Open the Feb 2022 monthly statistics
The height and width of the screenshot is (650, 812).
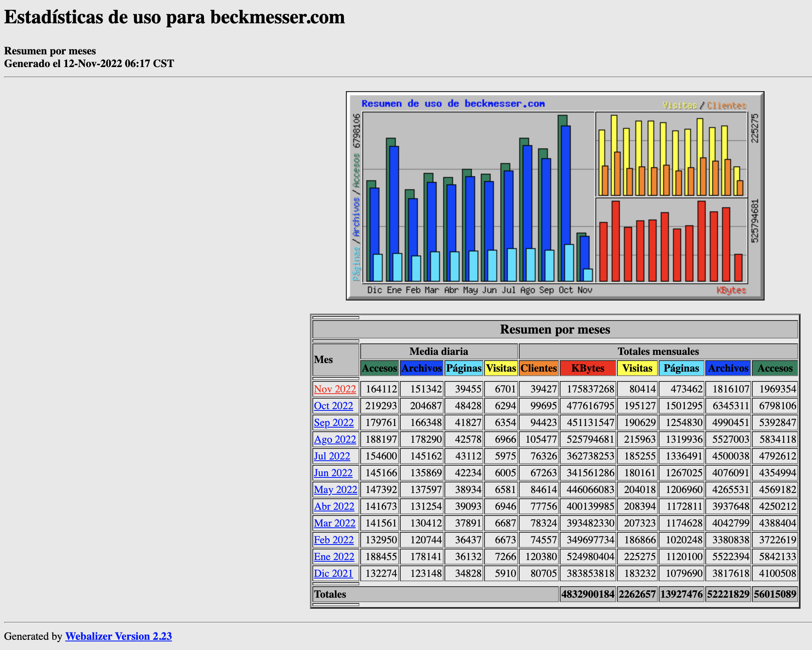(x=334, y=540)
